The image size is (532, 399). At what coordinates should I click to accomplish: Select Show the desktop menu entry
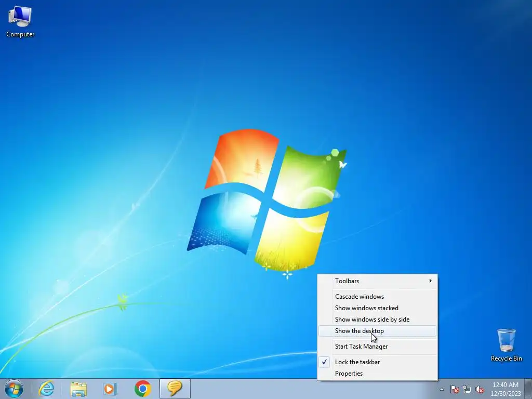(x=377, y=331)
